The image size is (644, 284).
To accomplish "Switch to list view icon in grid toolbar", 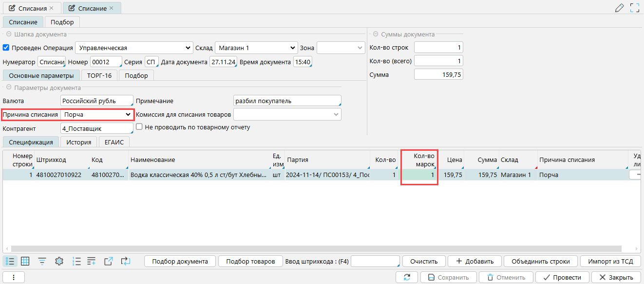I will [10, 261].
